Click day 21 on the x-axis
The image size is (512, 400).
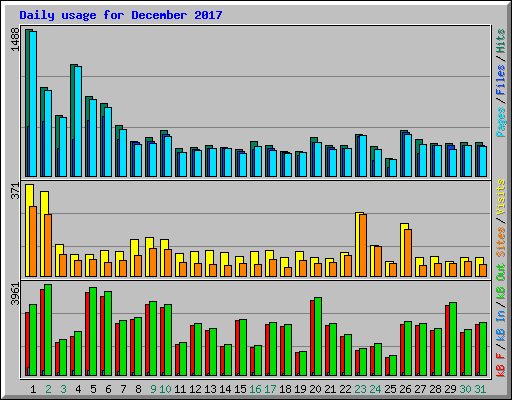pyautogui.click(x=330, y=389)
